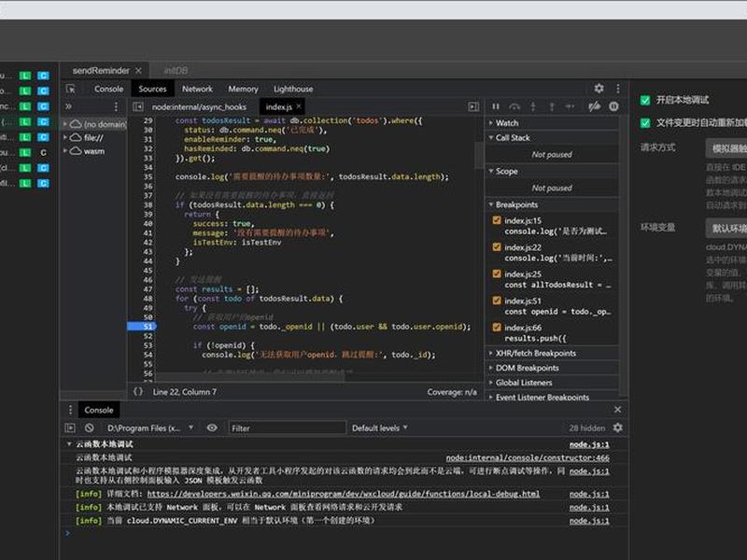Click the Step out of function icon
747x560 pixels.
(552, 106)
